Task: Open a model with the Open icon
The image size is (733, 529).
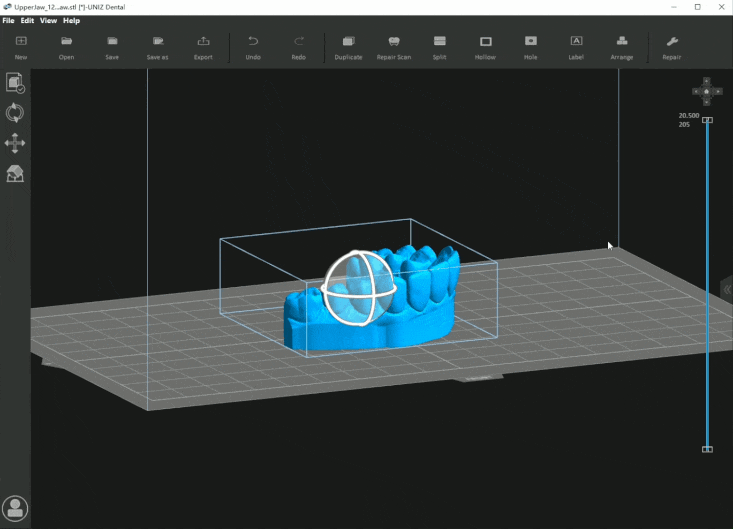Action: click(66, 46)
